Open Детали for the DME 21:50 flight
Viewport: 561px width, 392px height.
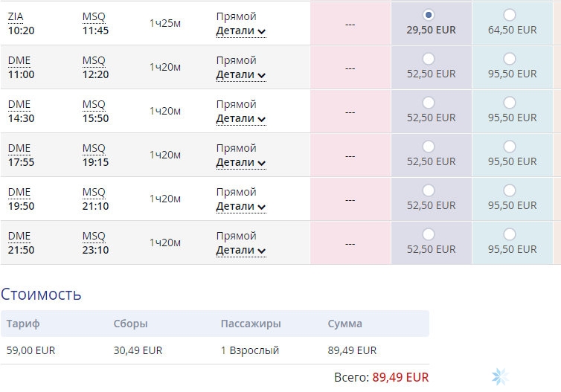pos(241,251)
